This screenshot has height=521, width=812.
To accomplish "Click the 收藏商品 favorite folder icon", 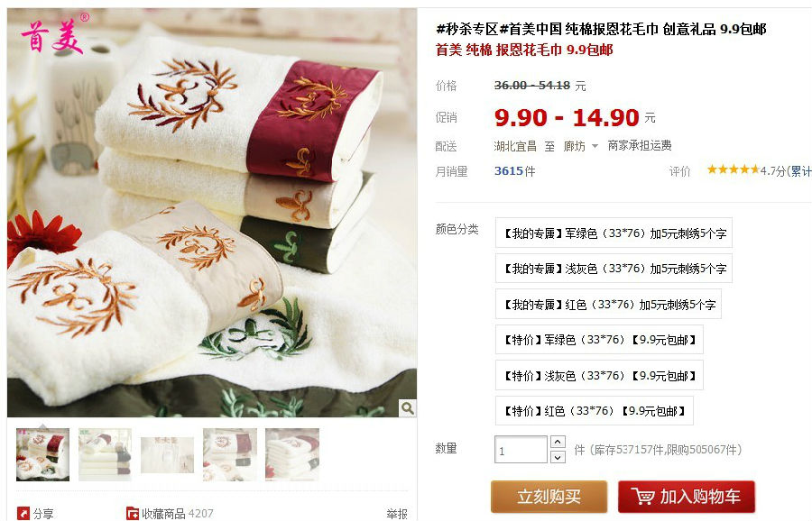I will [x=132, y=513].
